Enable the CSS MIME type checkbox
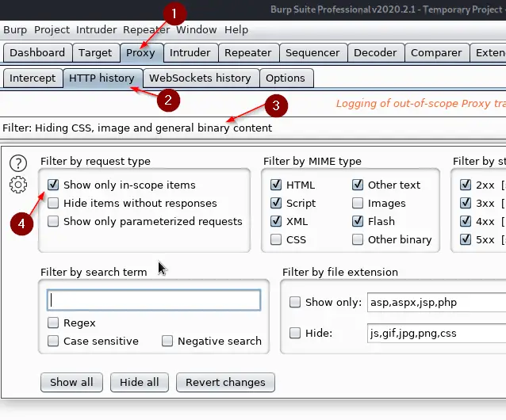 (276, 239)
